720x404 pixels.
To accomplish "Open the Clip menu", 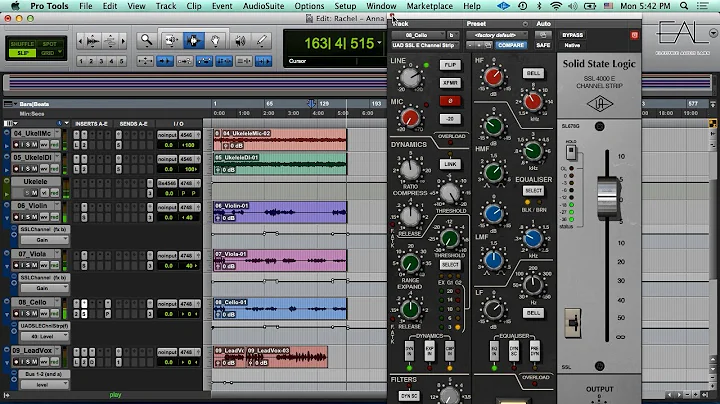I will tap(194, 6).
